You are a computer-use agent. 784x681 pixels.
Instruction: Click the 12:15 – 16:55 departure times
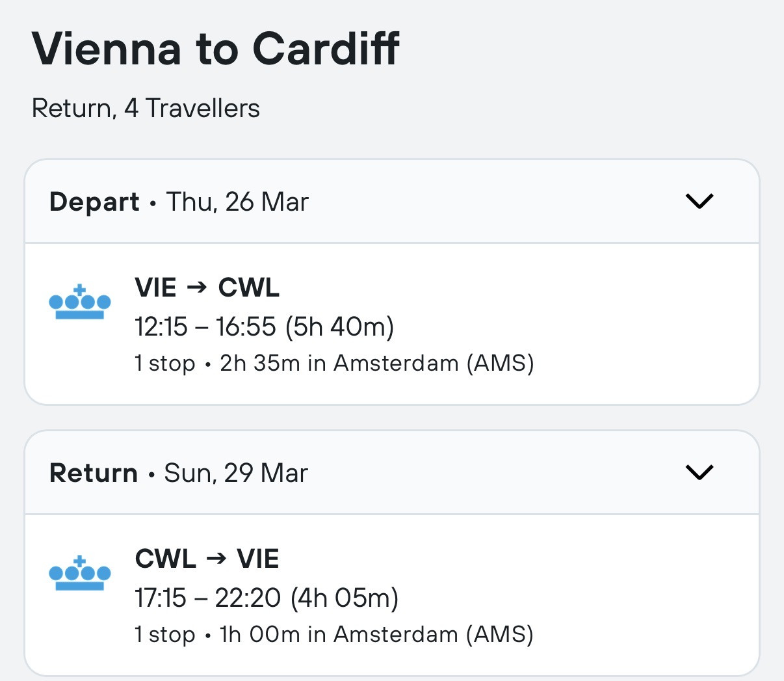205,326
